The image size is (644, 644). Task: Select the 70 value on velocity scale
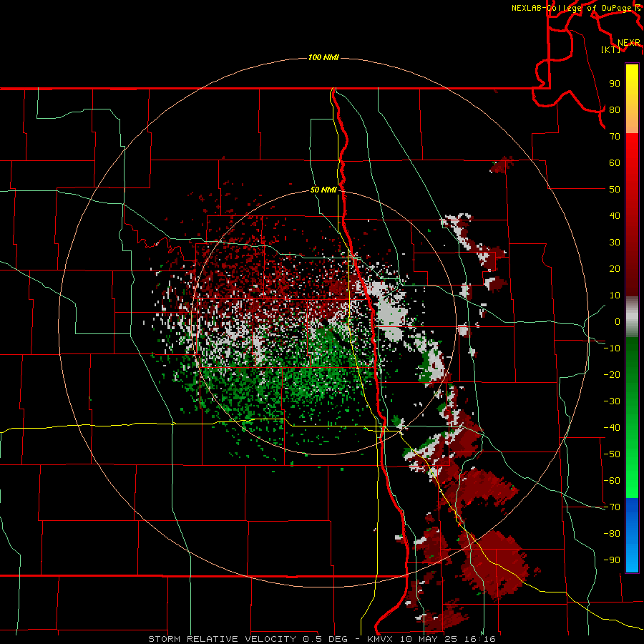point(615,137)
